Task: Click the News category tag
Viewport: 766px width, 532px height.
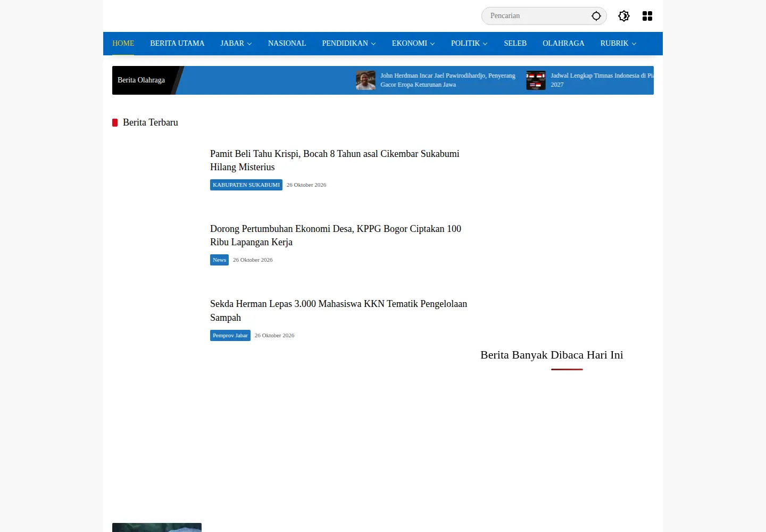Action: 219,260
